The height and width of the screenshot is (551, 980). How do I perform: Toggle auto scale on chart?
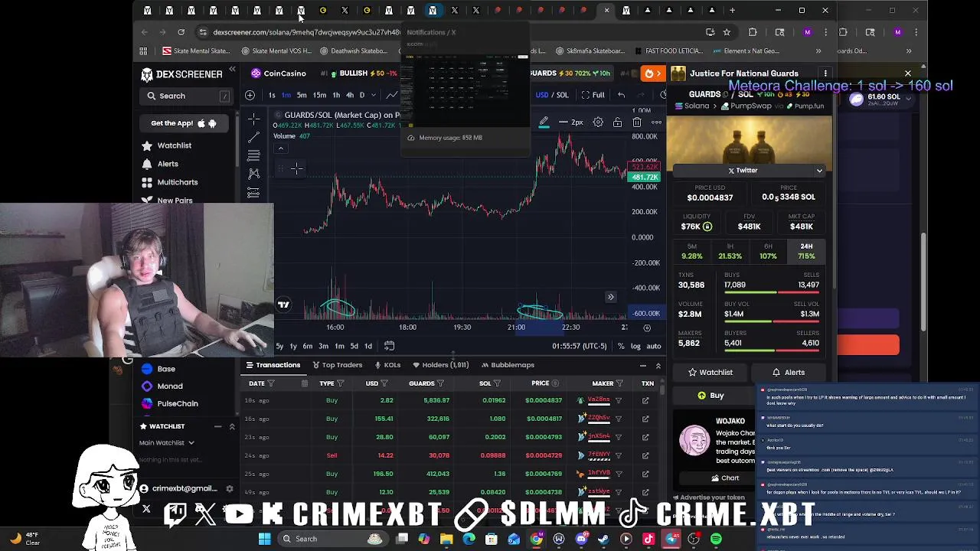(653, 346)
